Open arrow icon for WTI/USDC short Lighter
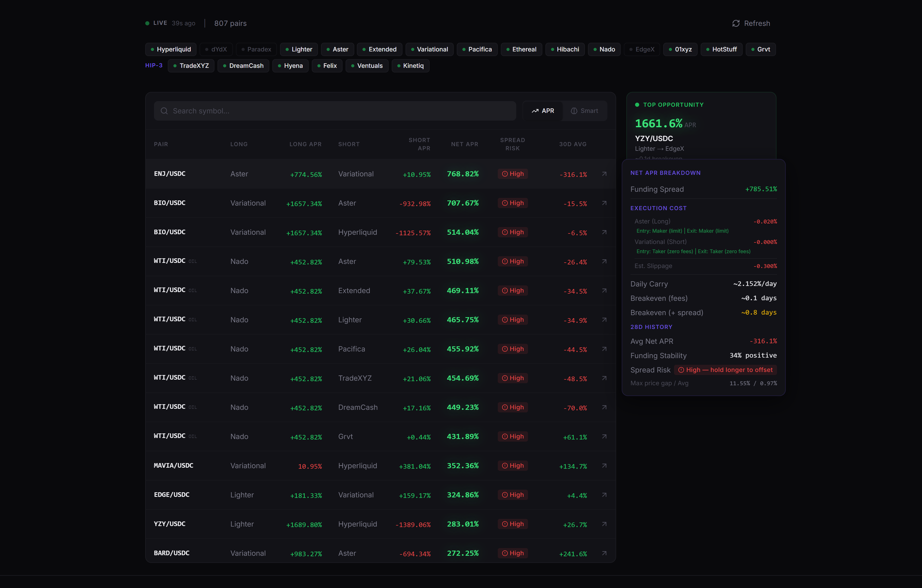 (x=604, y=319)
